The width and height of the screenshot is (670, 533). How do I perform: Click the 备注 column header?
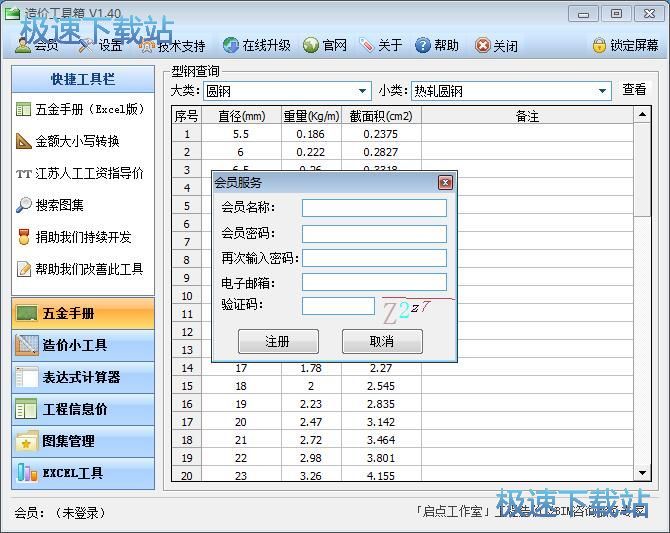tap(527, 116)
